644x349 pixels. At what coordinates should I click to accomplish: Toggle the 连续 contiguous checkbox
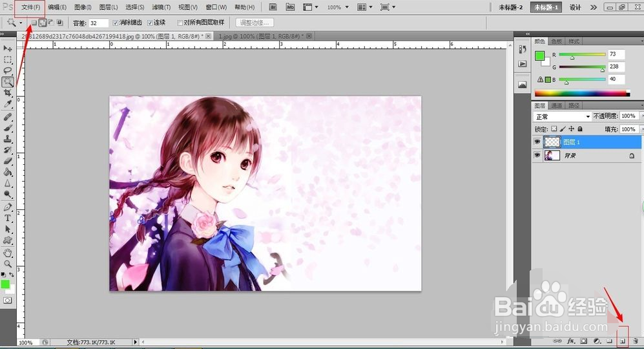(x=150, y=23)
